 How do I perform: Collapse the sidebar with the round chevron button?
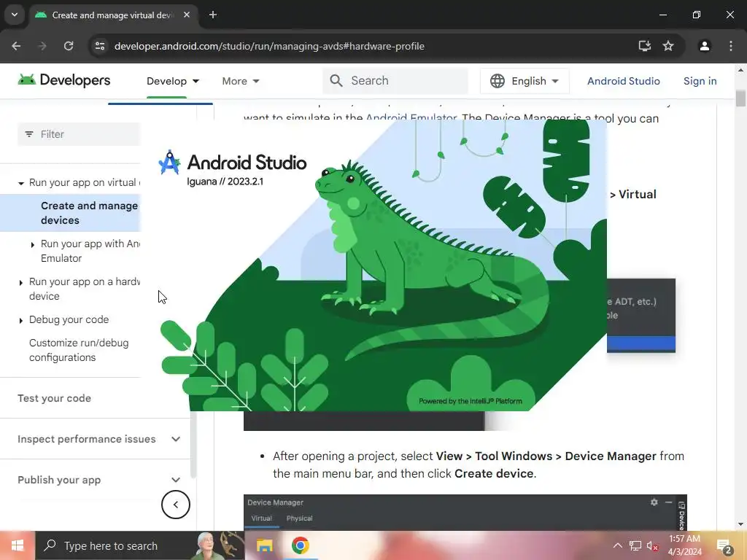tap(176, 505)
